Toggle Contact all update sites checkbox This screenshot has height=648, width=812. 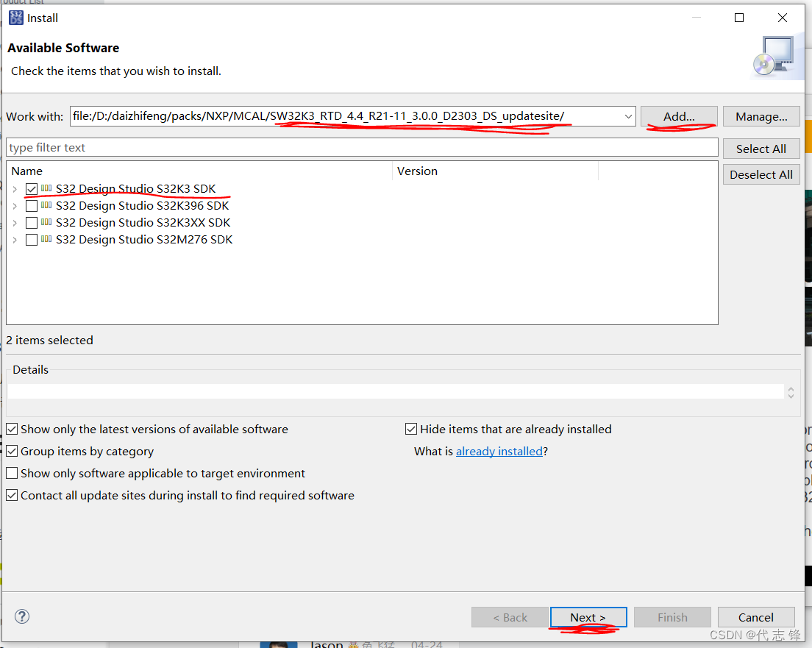click(x=12, y=495)
